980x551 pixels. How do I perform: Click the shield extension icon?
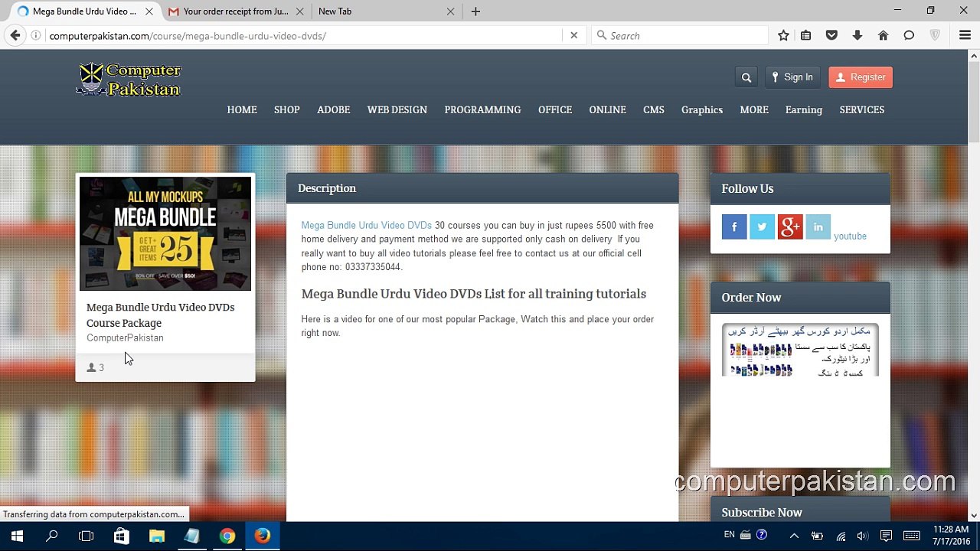[x=935, y=35]
